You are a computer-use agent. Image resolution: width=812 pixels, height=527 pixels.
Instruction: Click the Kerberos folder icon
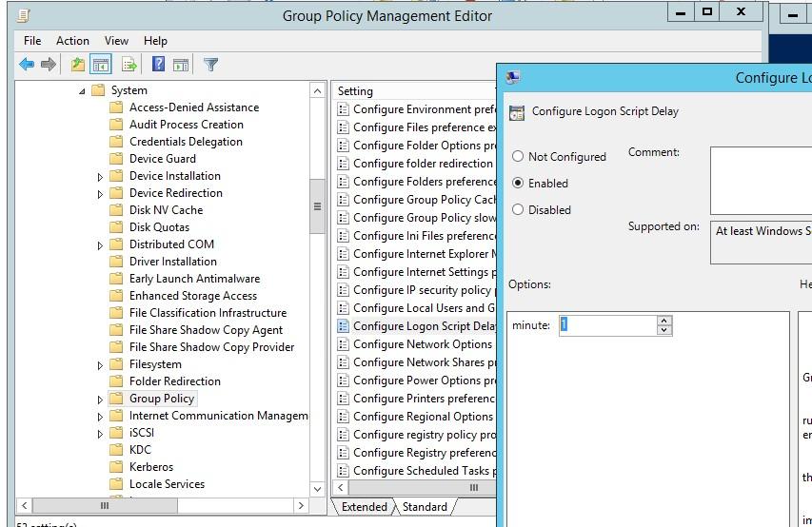(x=116, y=466)
